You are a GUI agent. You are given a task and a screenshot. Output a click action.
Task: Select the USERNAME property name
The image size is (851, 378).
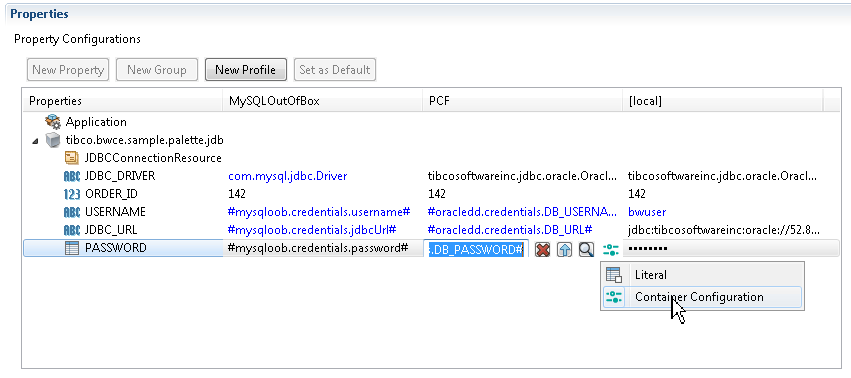coord(115,212)
